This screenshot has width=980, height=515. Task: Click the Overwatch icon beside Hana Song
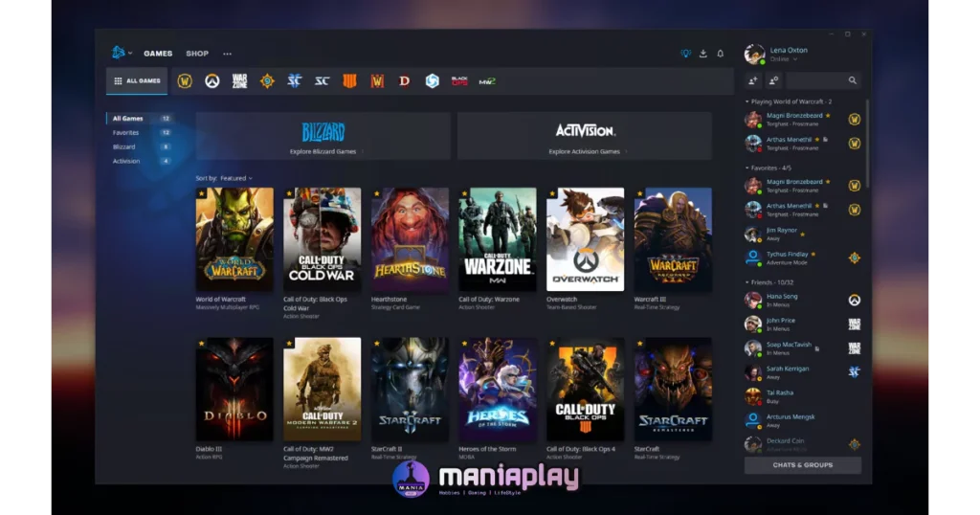coord(855,300)
